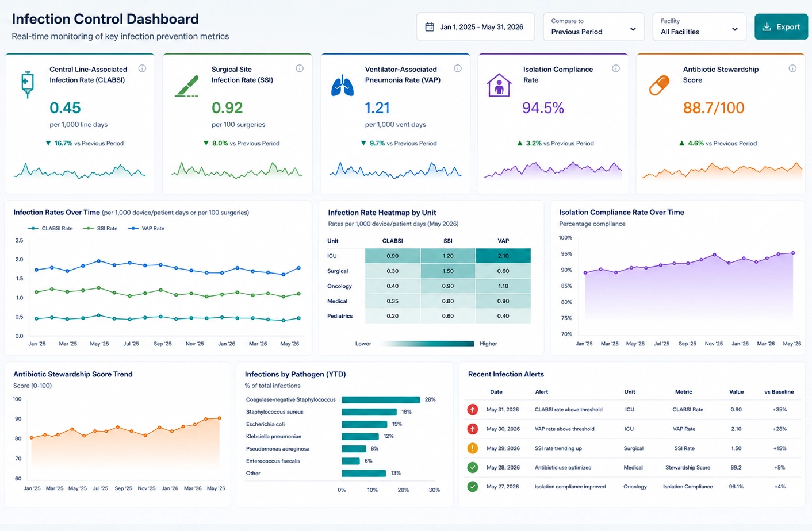Viewport: 812px width, 531px height.
Task: Click the Lower-Higher heatmap gradient legend
Action: [428, 344]
